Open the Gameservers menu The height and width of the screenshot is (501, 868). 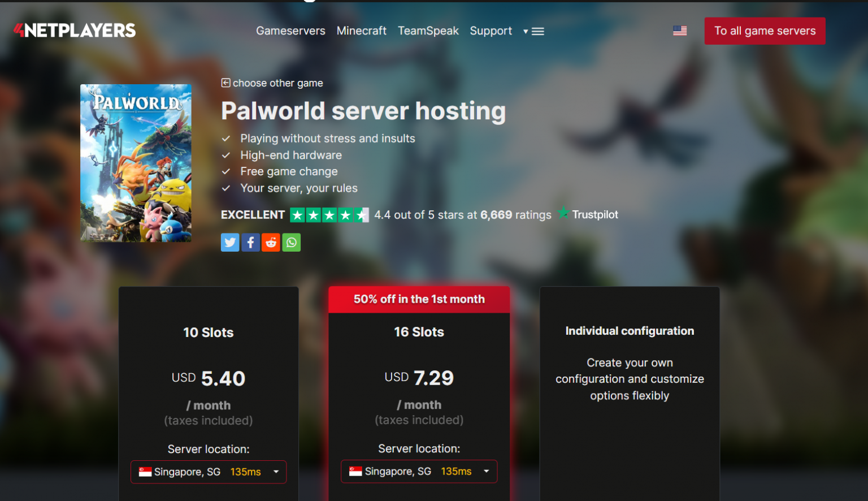point(290,31)
